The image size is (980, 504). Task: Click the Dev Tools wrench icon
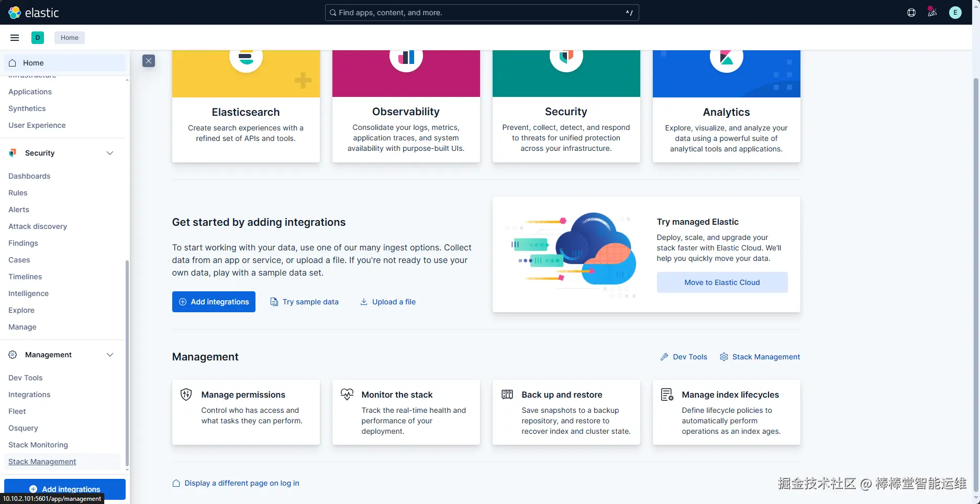pyautogui.click(x=664, y=357)
